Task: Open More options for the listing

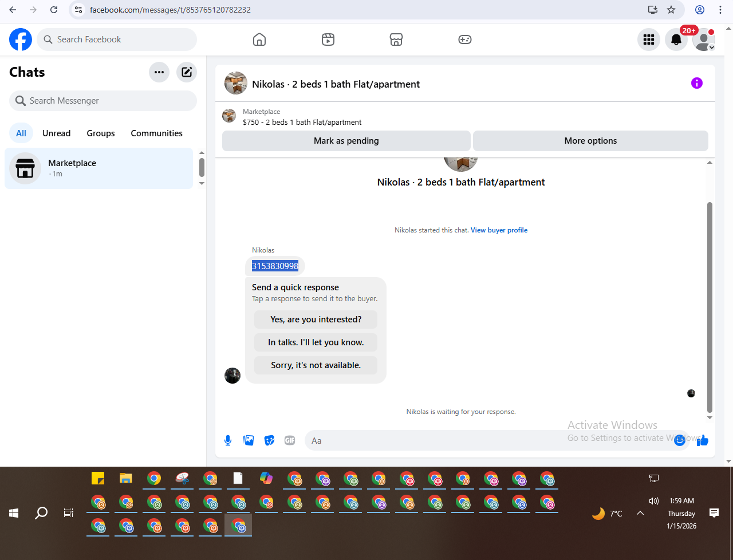Action: coord(591,141)
